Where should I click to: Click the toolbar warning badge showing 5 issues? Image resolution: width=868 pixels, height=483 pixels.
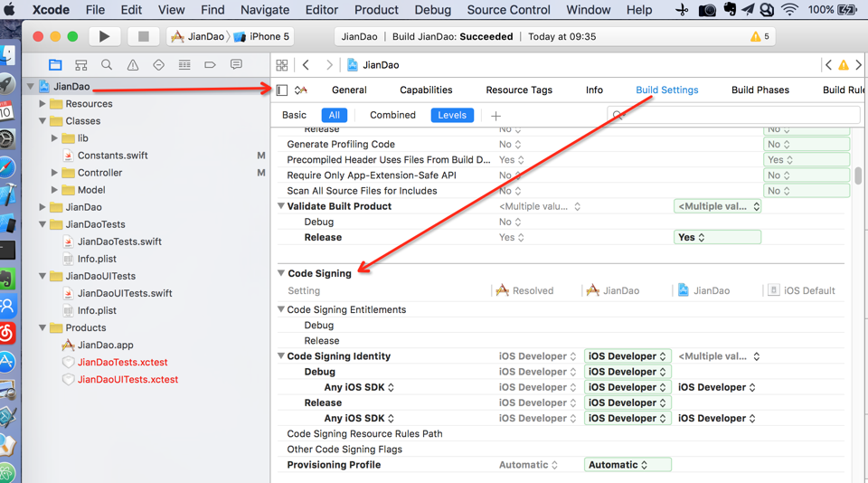[x=759, y=36]
